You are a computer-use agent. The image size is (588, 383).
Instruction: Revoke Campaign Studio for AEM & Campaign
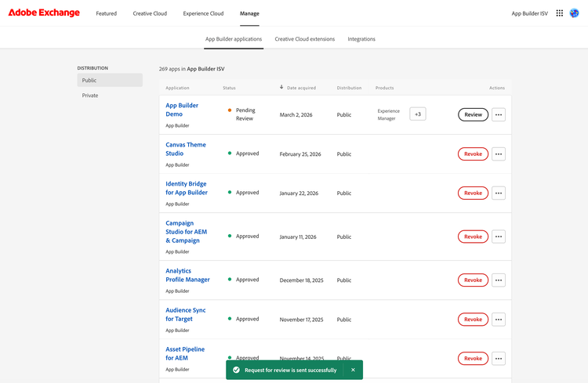pyautogui.click(x=473, y=237)
